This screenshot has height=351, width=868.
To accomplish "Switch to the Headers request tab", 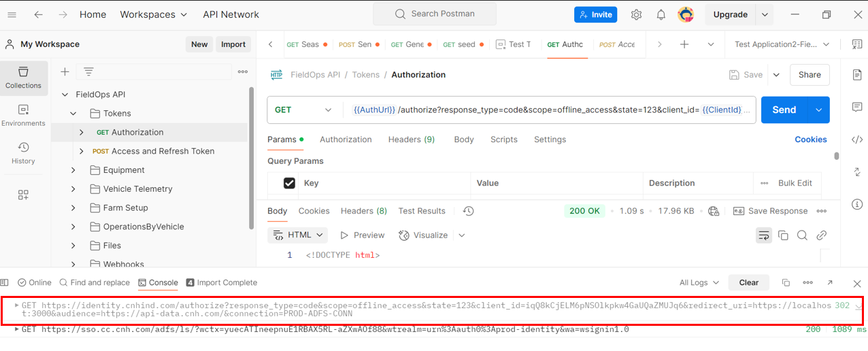I will [x=411, y=139].
